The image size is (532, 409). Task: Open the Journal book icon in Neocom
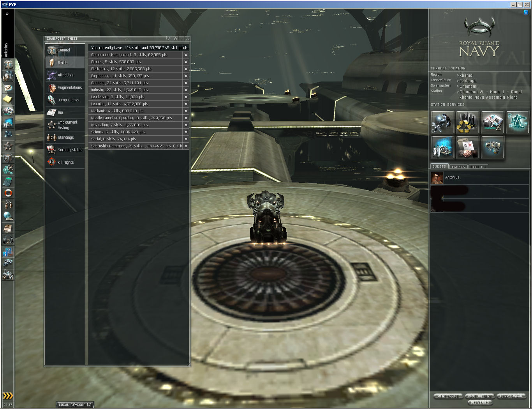click(x=8, y=228)
